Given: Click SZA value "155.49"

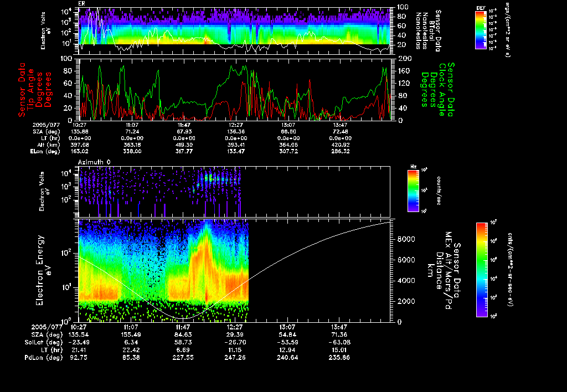Looking at the screenshot, I should click(x=131, y=334).
